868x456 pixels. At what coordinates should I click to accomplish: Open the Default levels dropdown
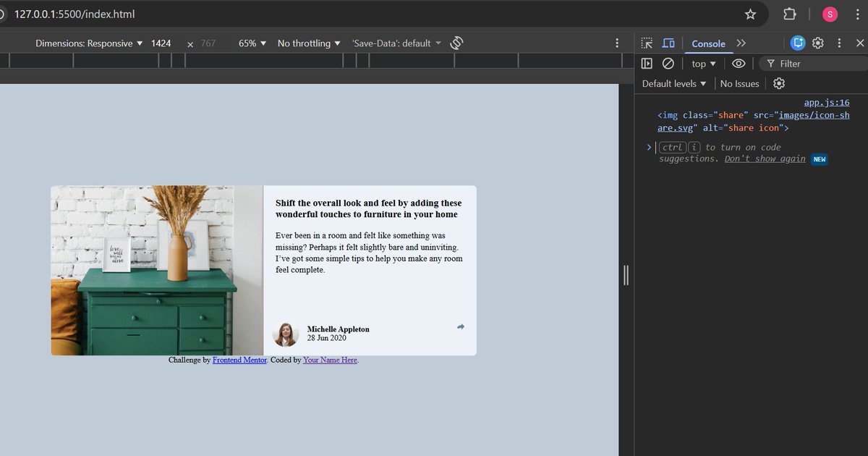[674, 83]
